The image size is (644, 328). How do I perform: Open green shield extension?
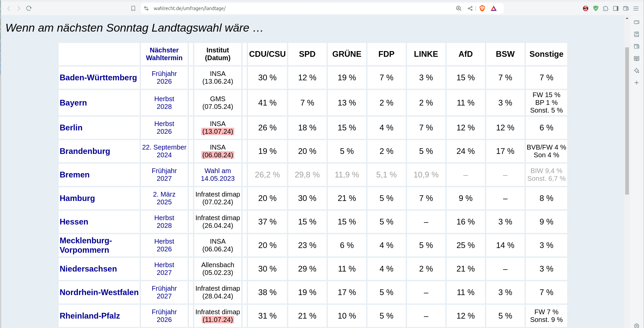[596, 8]
